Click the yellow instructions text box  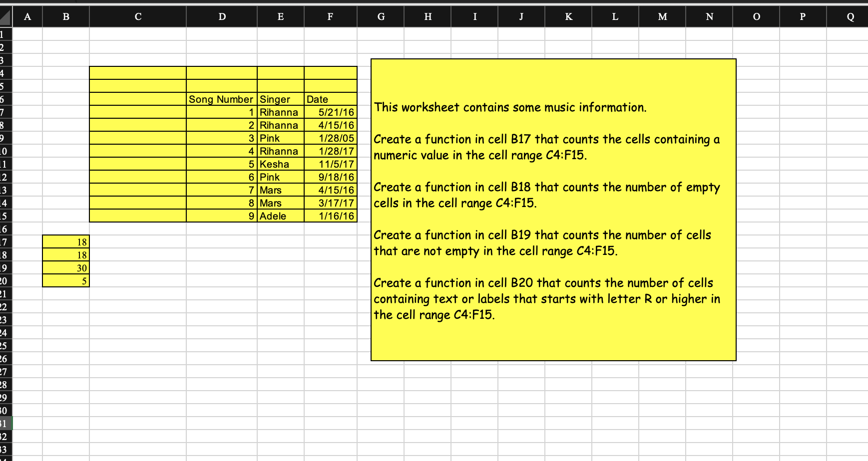click(x=553, y=210)
